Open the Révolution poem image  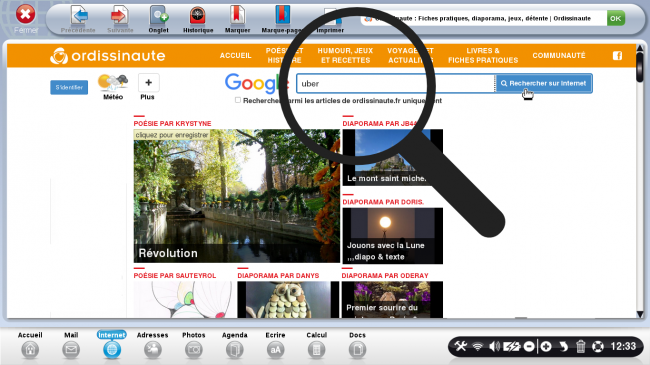(x=237, y=196)
